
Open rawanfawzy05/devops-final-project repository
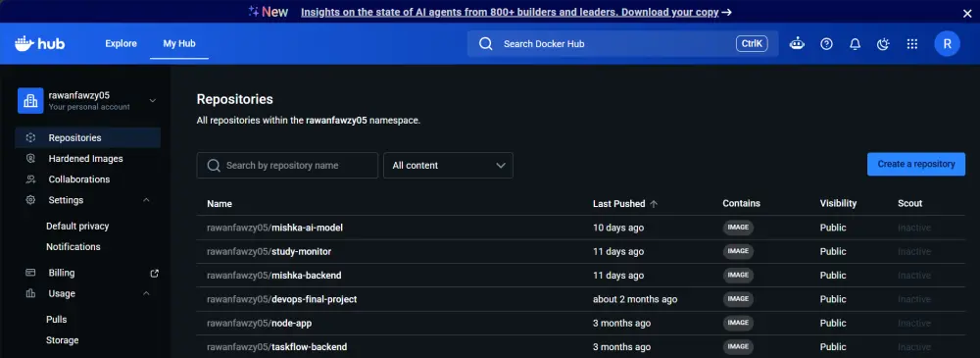tap(282, 299)
